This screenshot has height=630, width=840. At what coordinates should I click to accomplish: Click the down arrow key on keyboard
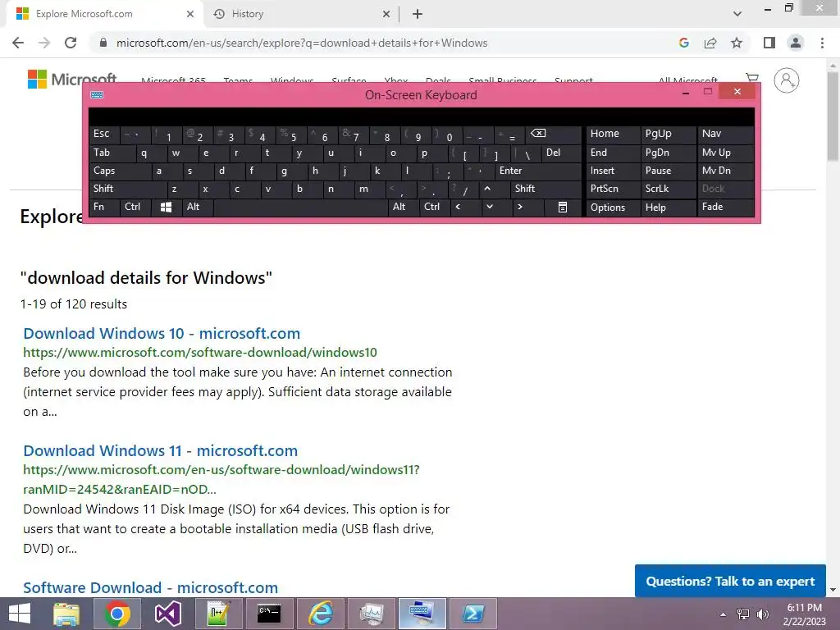click(489, 207)
